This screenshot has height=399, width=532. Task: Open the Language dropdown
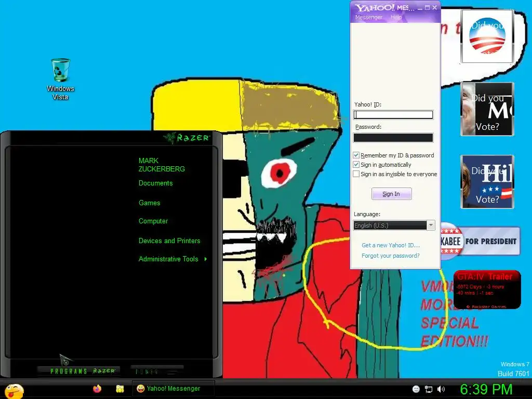394,225
